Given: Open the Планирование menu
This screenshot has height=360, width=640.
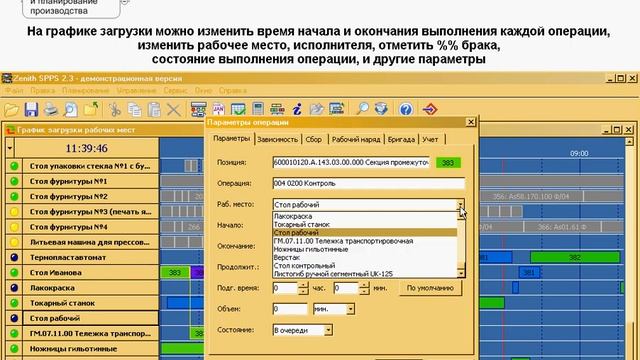Looking at the screenshot, I should pyautogui.click(x=86, y=91).
